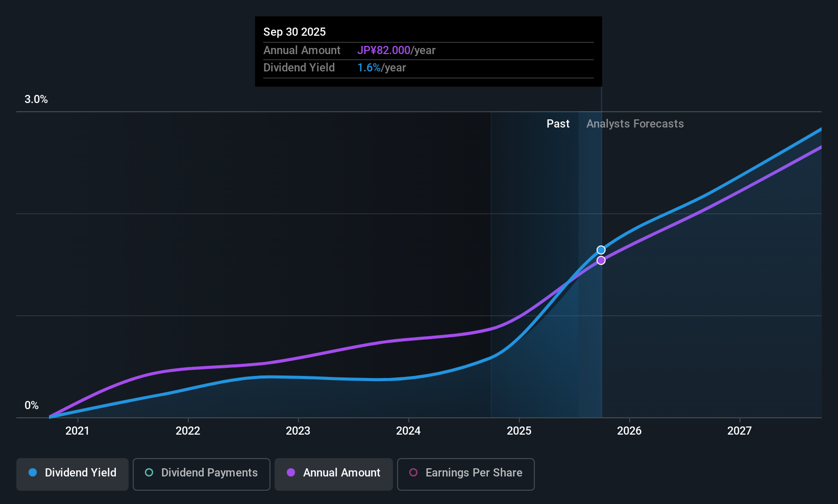Image resolution: width=838 pixels, height=504 pixels.
Task: Enable the Earnings Per Share series
Action: click(x=466, y=474)
